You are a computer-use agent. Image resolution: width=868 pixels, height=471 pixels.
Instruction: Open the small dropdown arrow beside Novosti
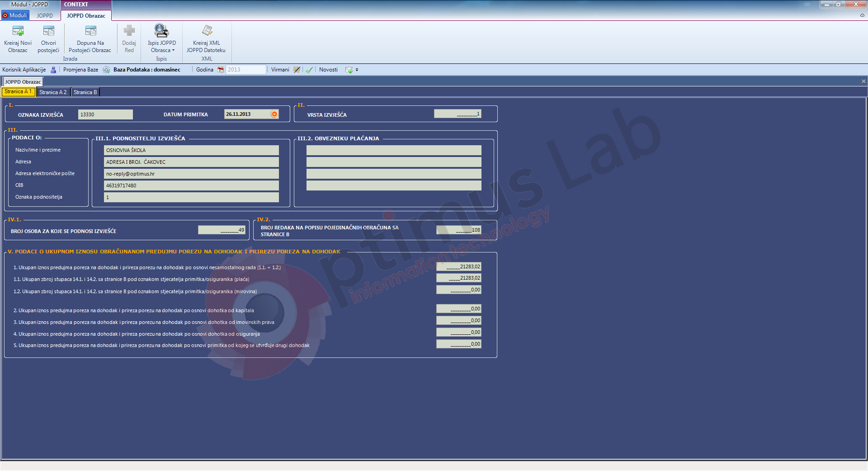click(x=357, y=70)
